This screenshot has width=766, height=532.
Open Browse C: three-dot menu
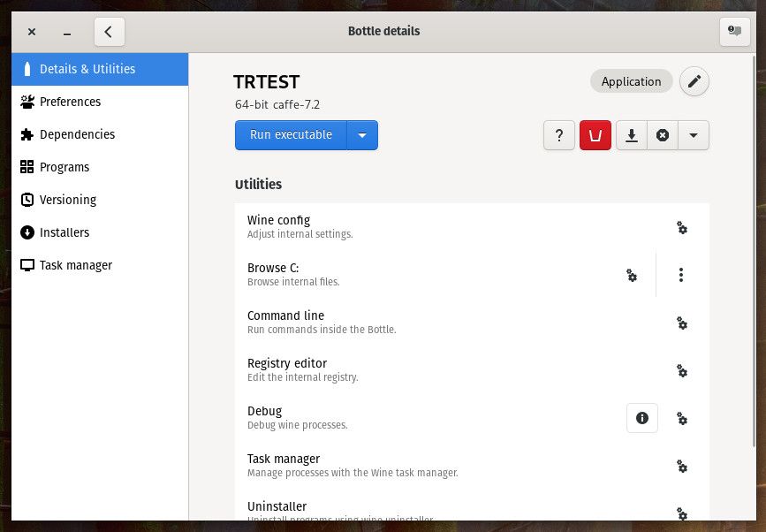681,275
